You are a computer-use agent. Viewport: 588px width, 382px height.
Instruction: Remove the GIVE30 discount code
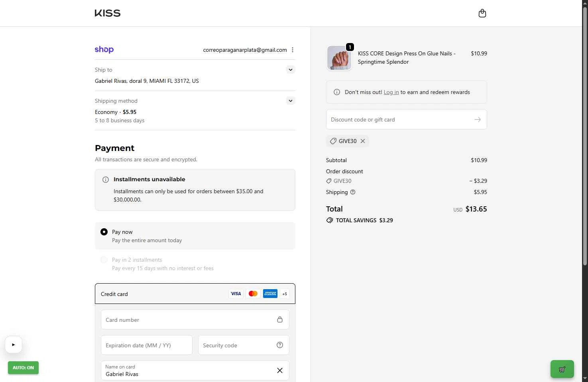(x=363, y=141)
